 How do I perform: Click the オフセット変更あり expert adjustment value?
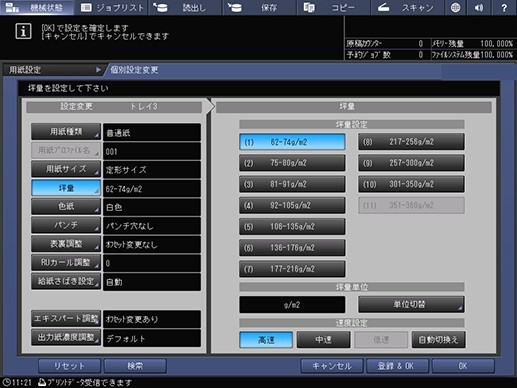[152, 319]
